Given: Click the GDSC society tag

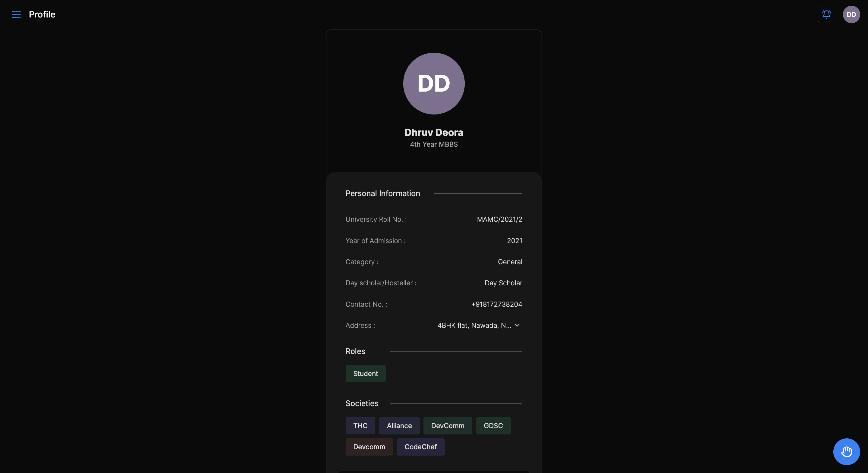Looking at the screenshot, I should click(x=493, y=425).
